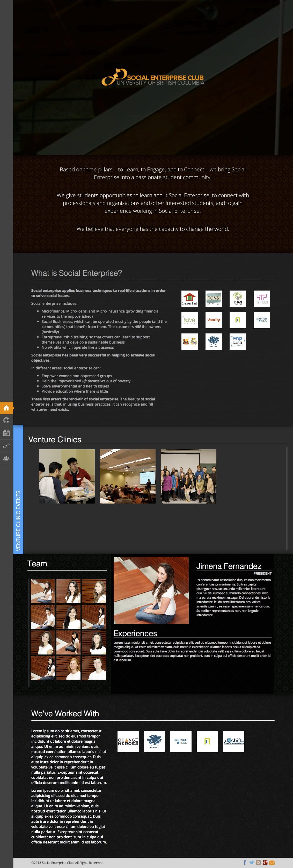
Task: Open the lifebuoy icon in the sidebar
Action: 6,420
